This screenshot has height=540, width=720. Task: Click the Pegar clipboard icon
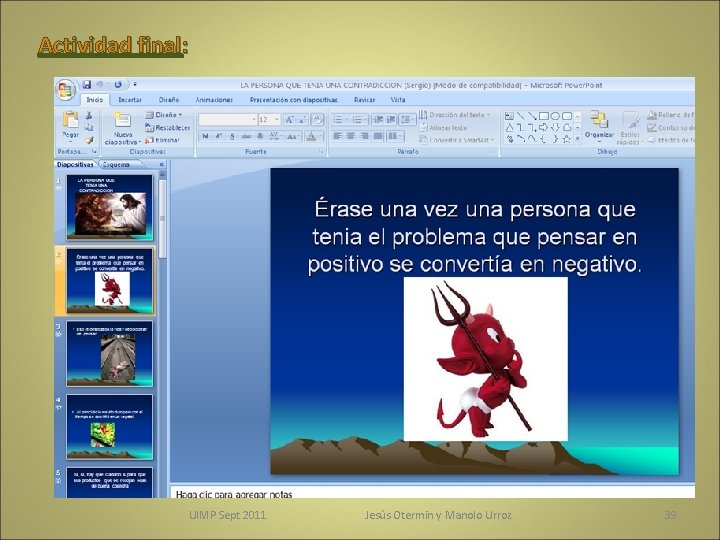[70, 119]
